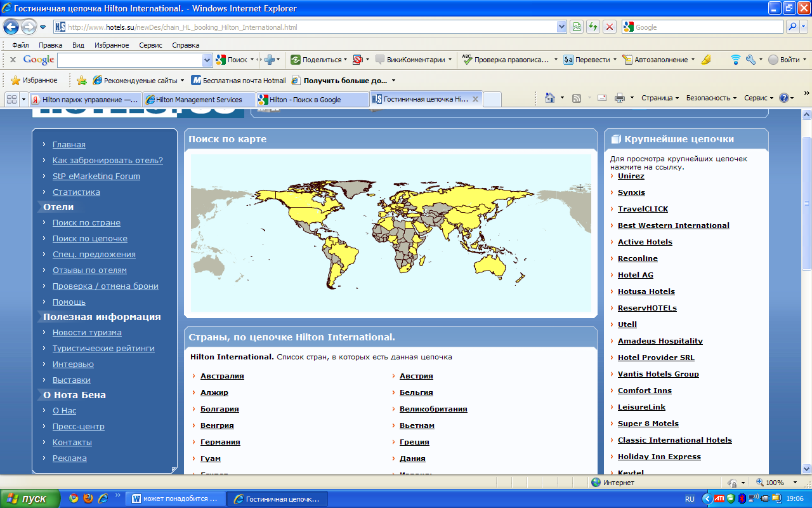Image resolution: width=812 pixels, height=508 pixels.
Task: Open the address bar dropdown arrow
Action: tap(561, 27)
